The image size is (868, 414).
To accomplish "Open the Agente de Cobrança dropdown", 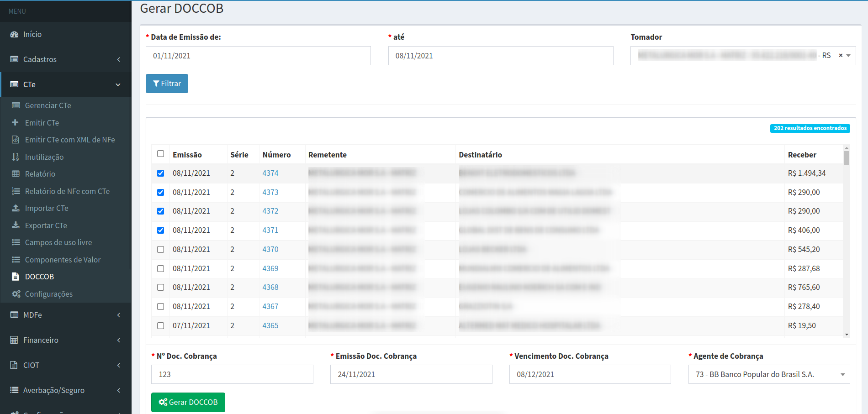I will pos(769,374).
